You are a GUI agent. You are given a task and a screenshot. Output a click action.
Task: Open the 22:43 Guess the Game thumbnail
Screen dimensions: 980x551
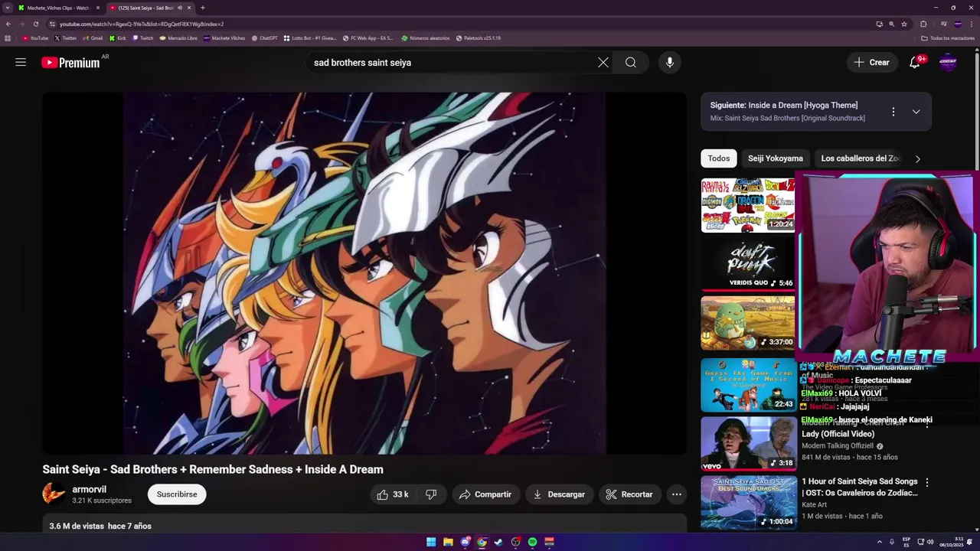tap(748, 385)
